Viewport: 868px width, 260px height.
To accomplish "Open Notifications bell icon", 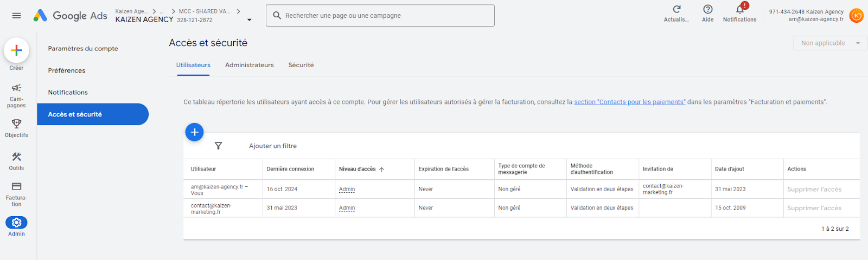I will click(x=739, y=9).
